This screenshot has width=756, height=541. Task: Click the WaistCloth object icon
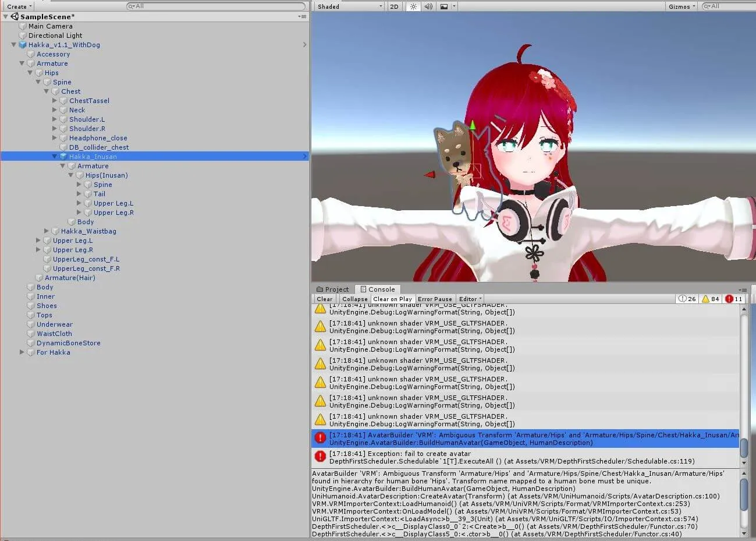pos(31,334)
